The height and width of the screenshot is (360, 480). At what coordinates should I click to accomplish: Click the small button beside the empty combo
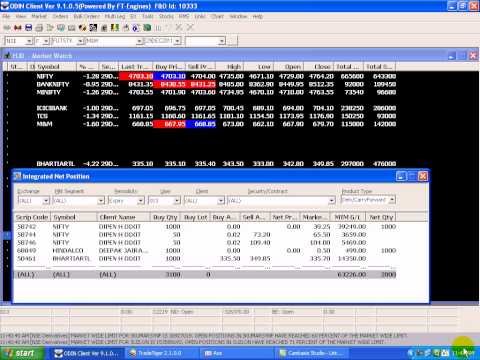point(232,41)
